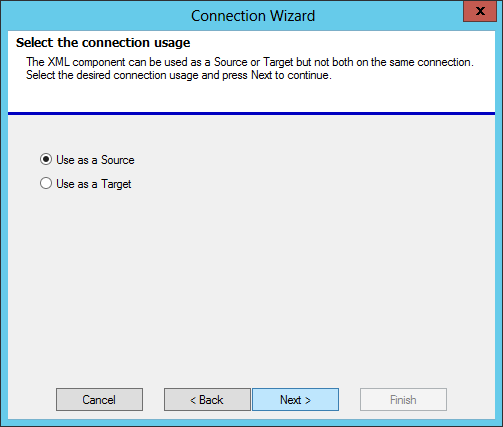The height and width of the screenshot is (427, 503).
Task: Go back with the < Back button
Action: click(207, 399)
